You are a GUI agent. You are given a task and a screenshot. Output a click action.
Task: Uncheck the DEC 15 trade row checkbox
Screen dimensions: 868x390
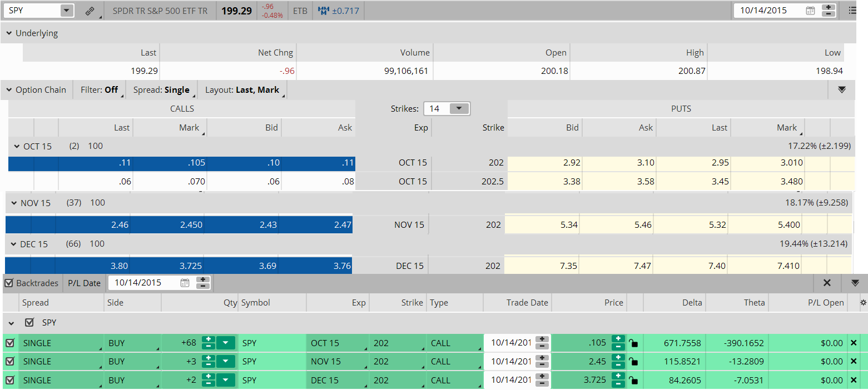click(9, 381)
